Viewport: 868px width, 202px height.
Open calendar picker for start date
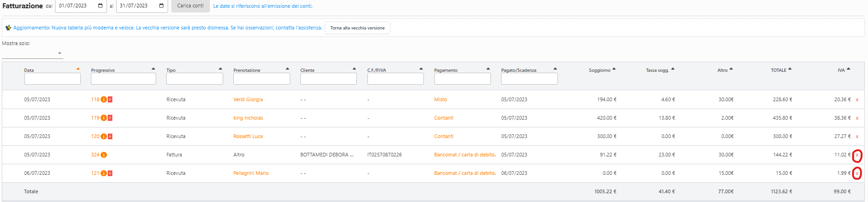pos(101,6)
